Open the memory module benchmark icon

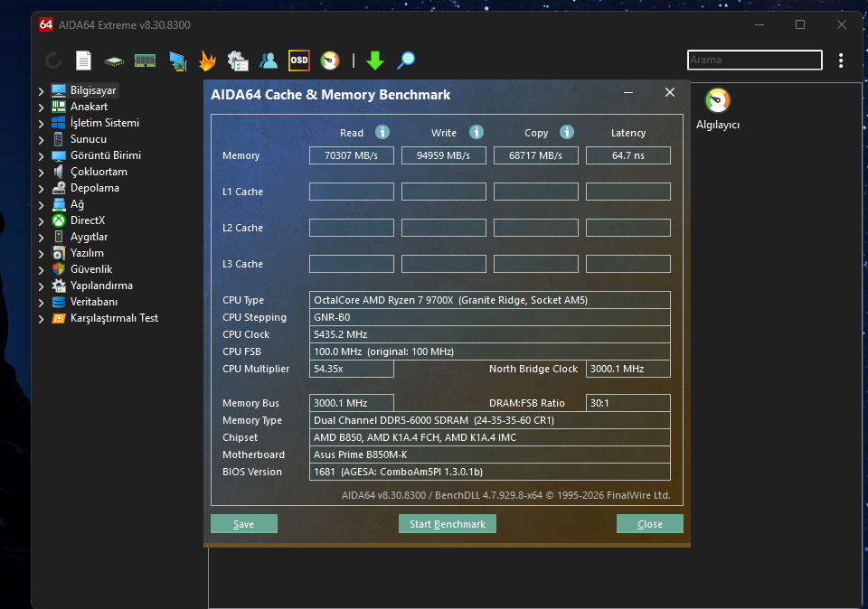(145, 61)
